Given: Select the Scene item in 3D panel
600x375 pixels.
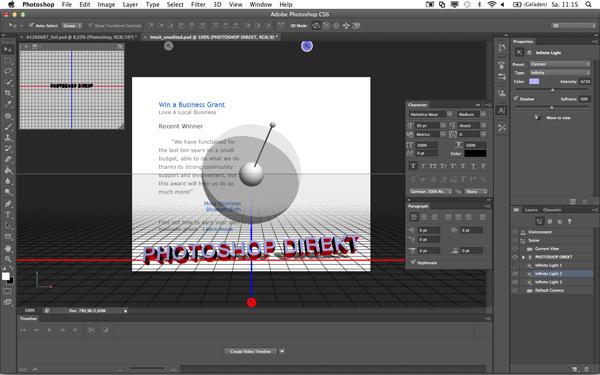Looking at the screenshot, I should (x=533, y=240).
